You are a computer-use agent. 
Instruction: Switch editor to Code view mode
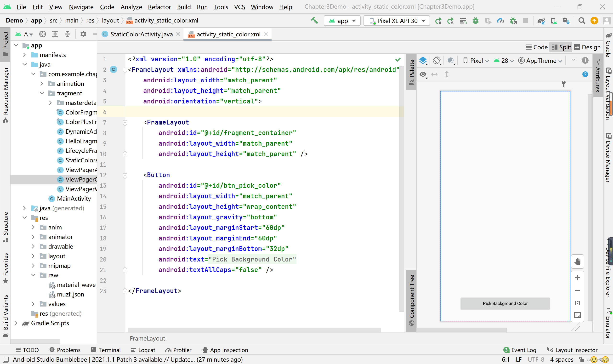537,47
